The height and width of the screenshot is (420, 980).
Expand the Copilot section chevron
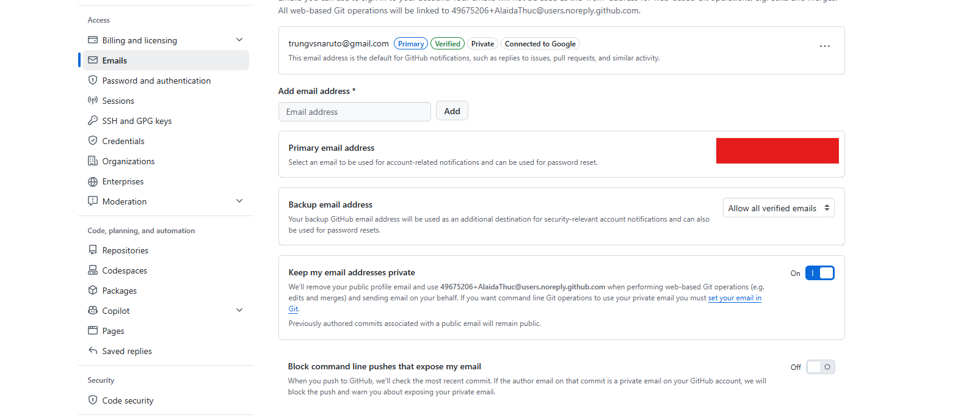coord(239,311)
